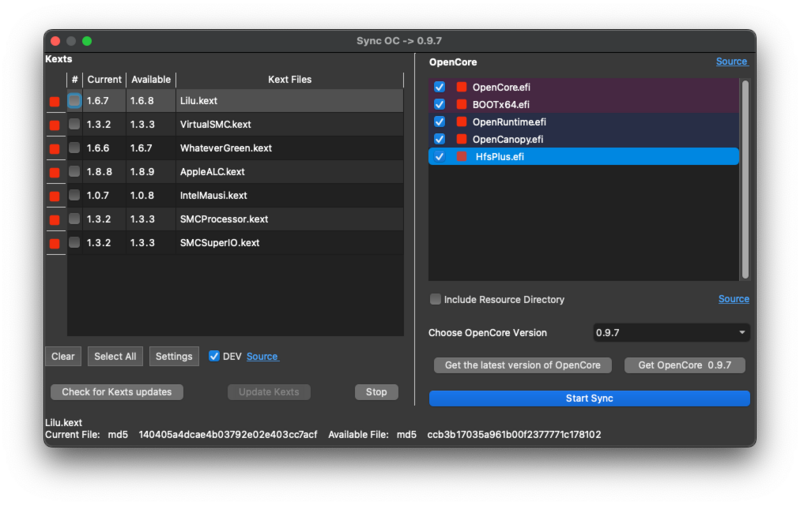Click red square icon next to OpenCore.efi
800x505 pixels.
(x=462, y=87)
